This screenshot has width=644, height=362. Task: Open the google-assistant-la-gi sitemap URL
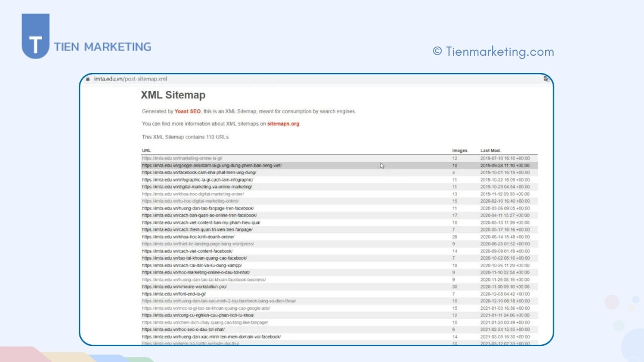(x=212, y=165)
